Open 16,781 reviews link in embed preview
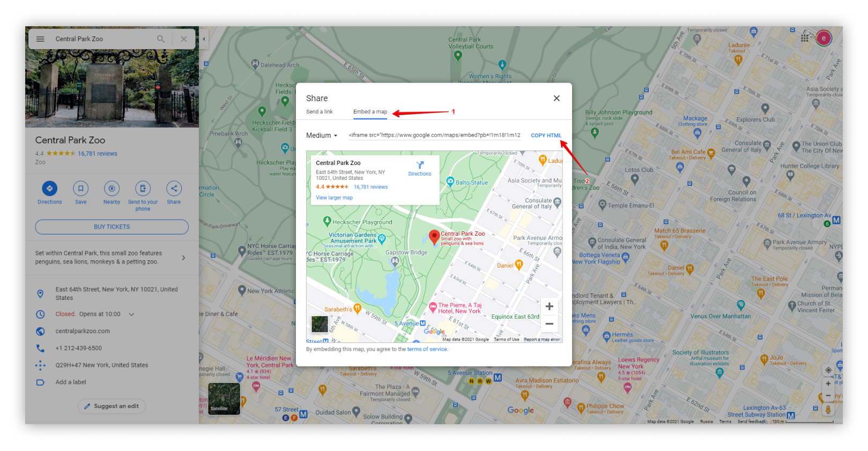This screenshot has width=868, height=451. point(370,187)
